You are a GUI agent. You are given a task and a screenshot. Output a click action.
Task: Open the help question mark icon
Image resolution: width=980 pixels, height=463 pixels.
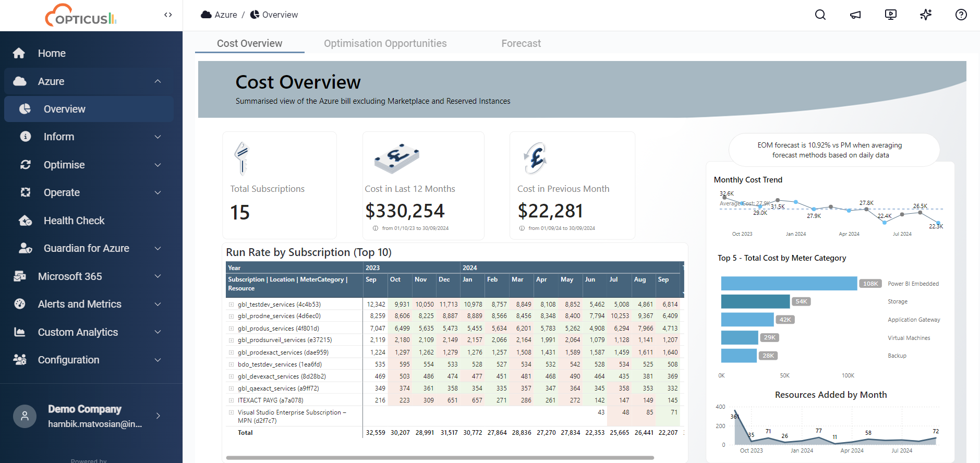961,15
